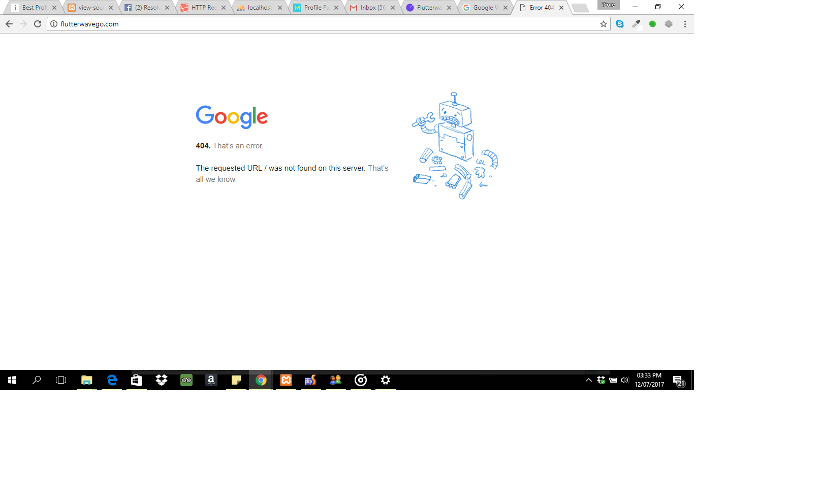Screen dimensions: 821x504
Task: Open the Action Center notifications
Action: 679,381
